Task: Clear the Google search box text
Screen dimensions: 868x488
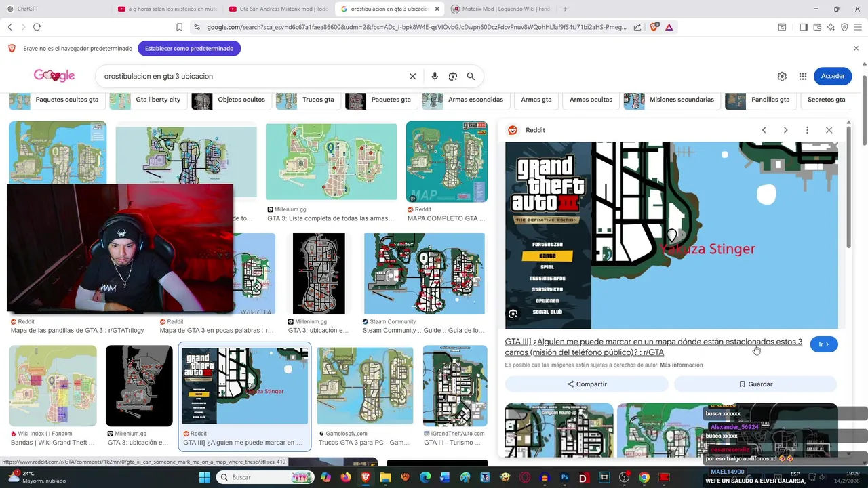Action: (412, 77)
